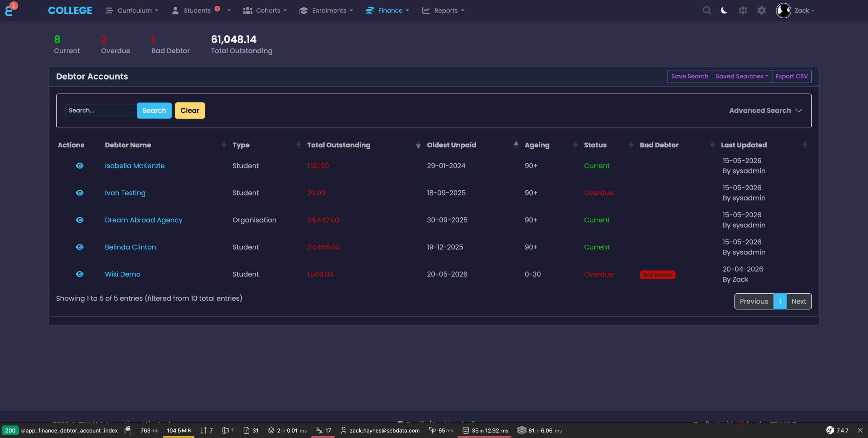
Task: Click the blue Search button
Action: [154, 110]
